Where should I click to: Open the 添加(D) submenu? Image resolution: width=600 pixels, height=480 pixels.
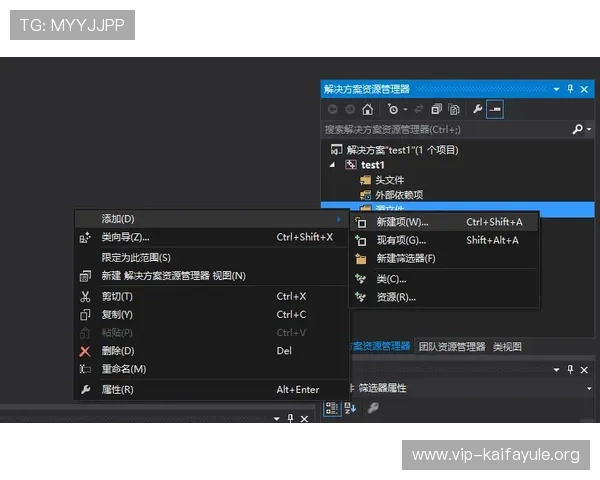coord(212,219)
